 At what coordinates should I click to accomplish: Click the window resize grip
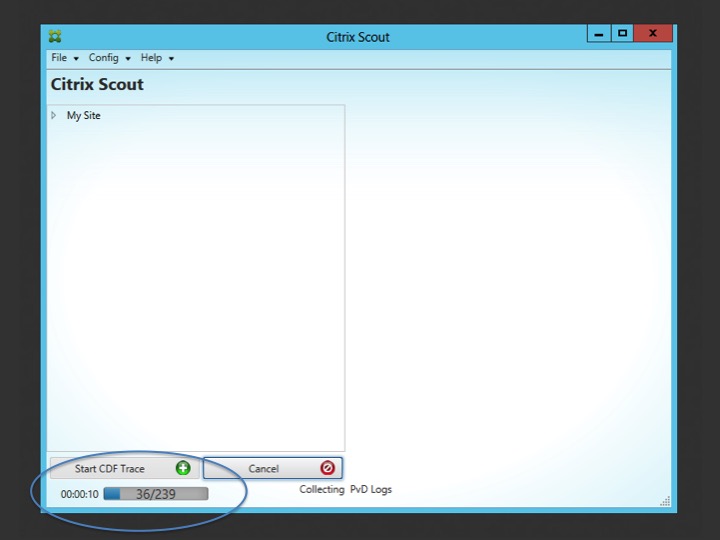tap(665, 501)
